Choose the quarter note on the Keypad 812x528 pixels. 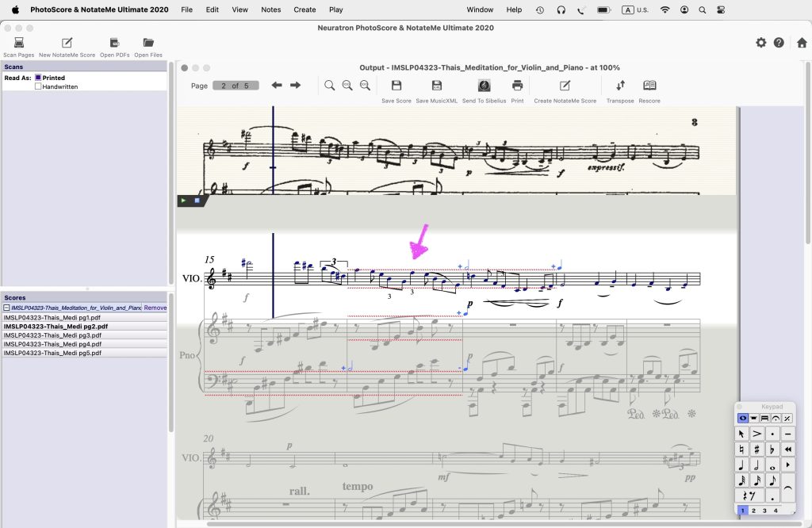point(743,464)
